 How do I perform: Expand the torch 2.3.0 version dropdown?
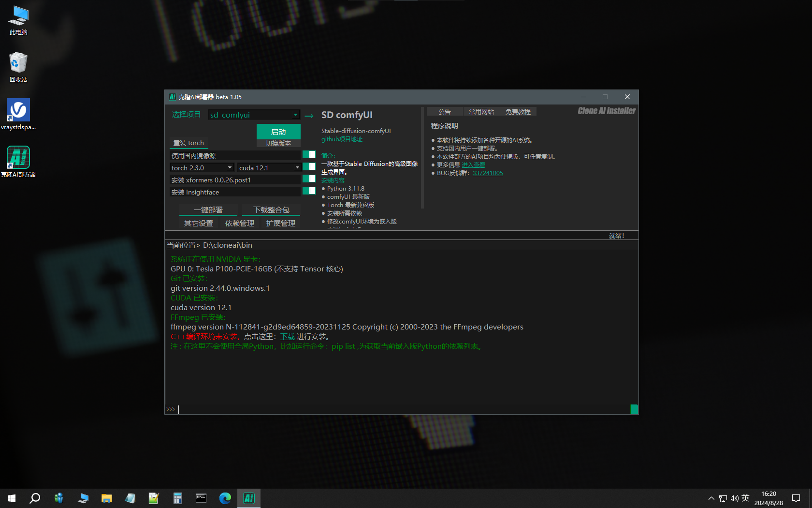pos(202,168)
